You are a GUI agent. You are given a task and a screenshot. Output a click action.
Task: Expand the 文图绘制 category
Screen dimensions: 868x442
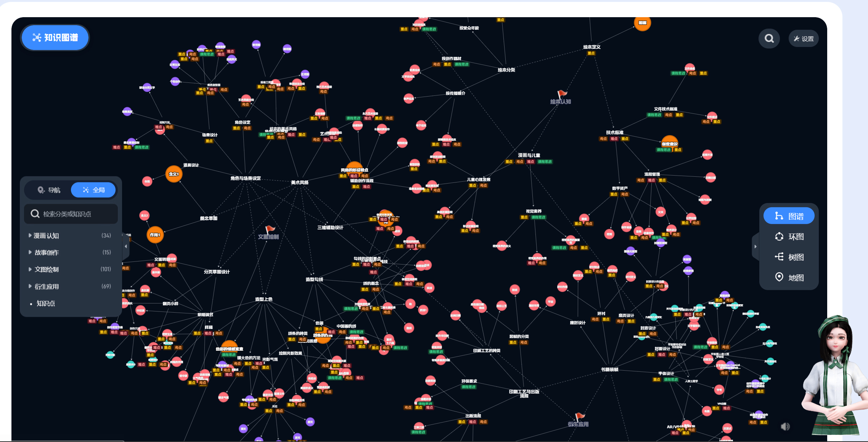coord(46,269)
